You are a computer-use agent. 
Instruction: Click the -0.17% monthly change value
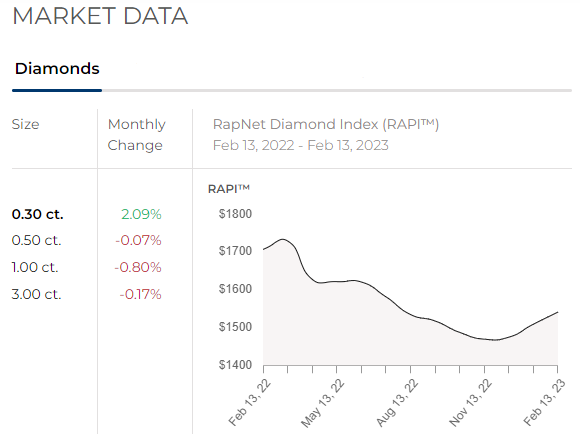pos(141,294)
